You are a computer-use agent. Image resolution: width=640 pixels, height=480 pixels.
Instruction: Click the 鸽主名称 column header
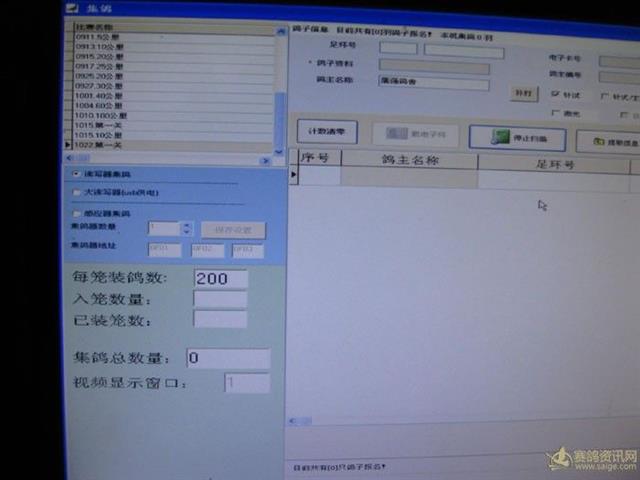[x=410, y=160]
